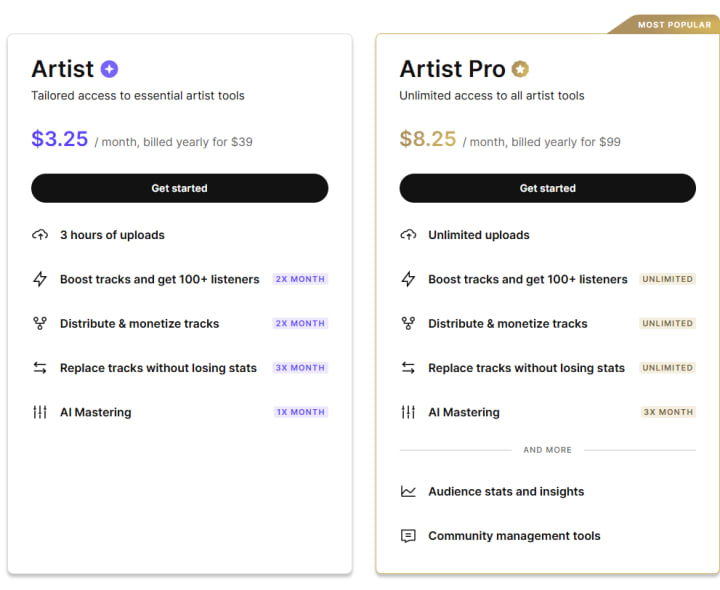720x590 pixels.
Task: Click the distribute icon in Artist plan
Action: 40,323
